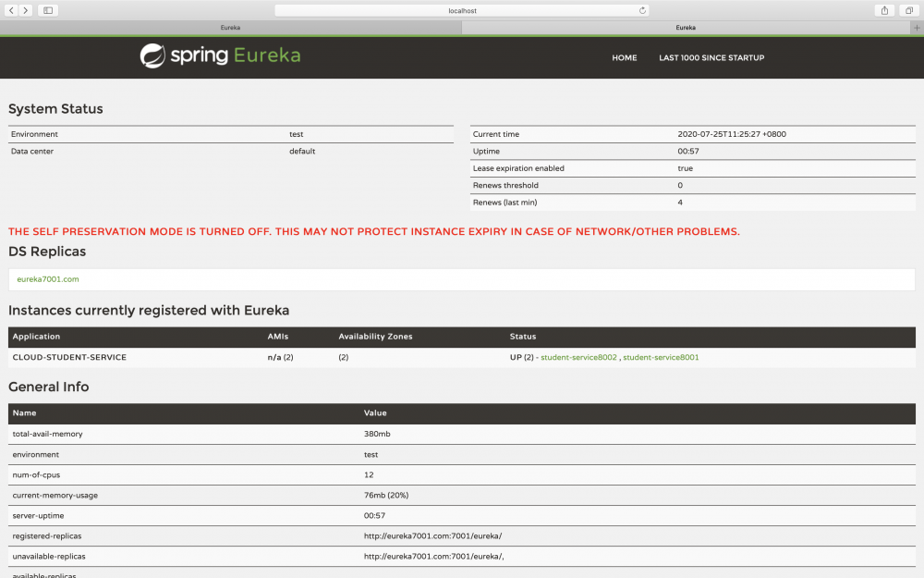Click the Share icon in the toolbar
Screen dimensions: 924x578
coord(882,10)
